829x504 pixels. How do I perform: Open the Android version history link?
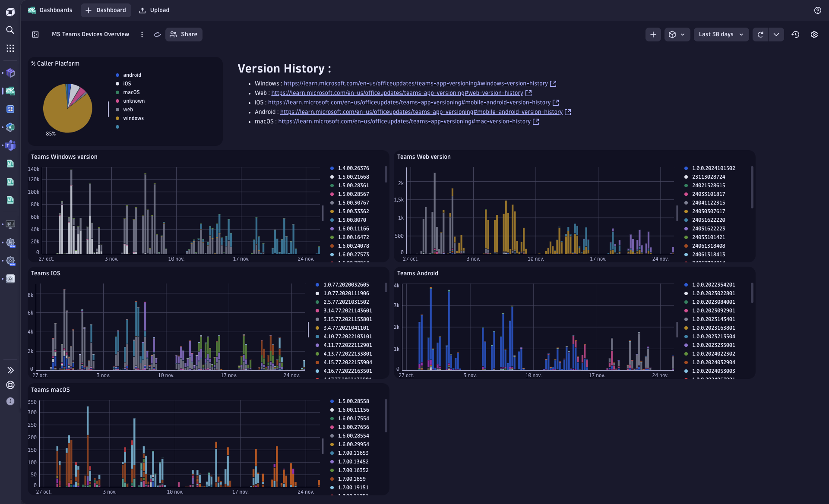(x=421, y=112)
